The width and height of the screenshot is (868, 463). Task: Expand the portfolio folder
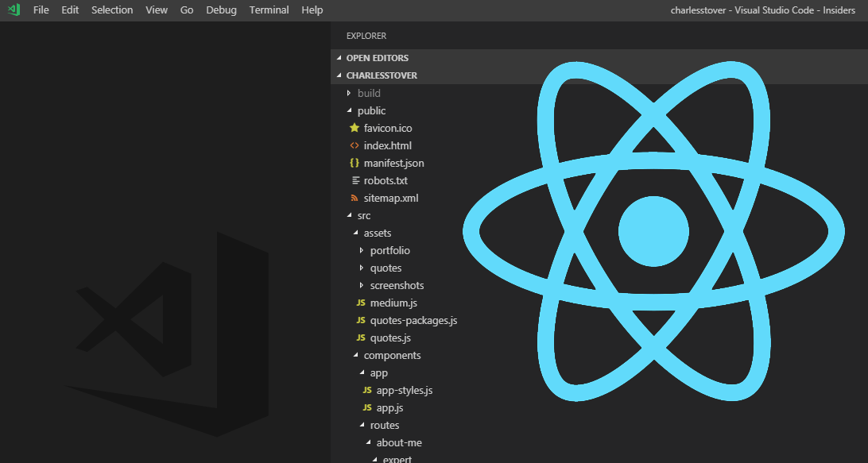(x=362, y=250)
